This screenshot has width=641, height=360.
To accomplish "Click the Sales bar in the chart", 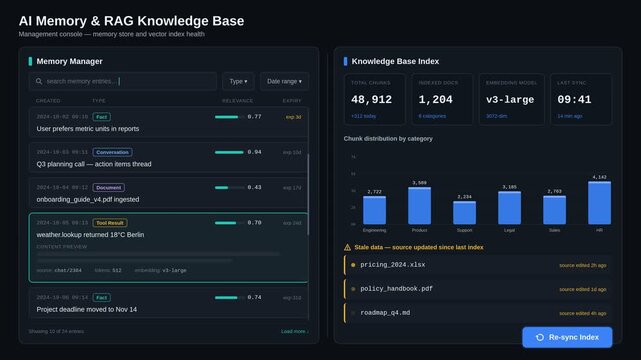I will click(554, 210).
